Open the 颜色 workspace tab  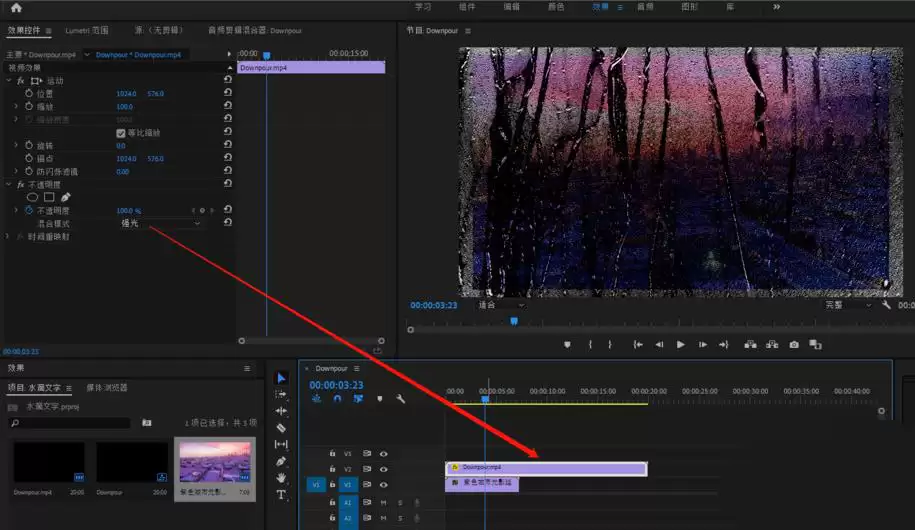[556, 7]
